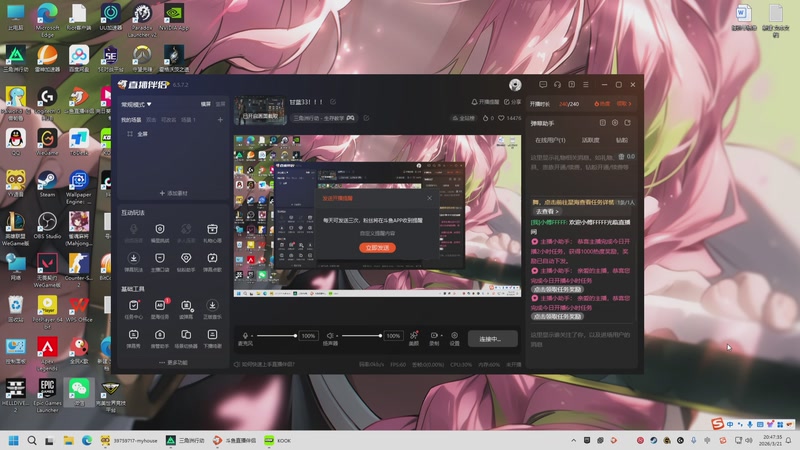Click the edit icon beside the stream title

tap(333, 102)
